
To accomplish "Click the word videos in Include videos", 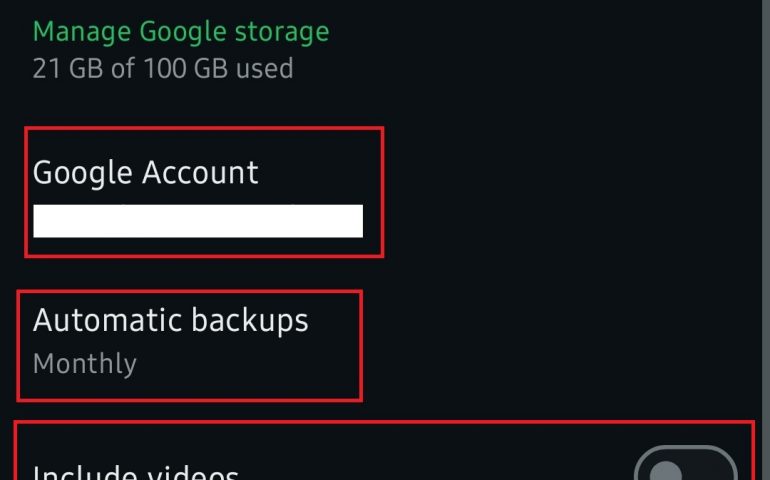I will [x=189, y=472].
